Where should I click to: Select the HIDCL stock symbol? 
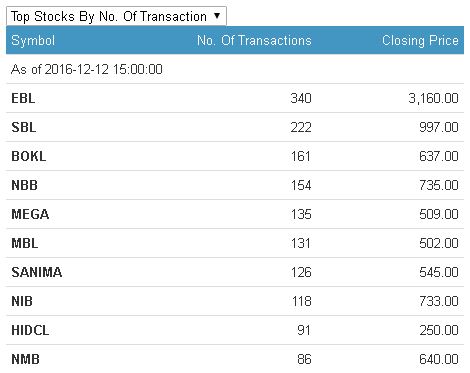30,330
